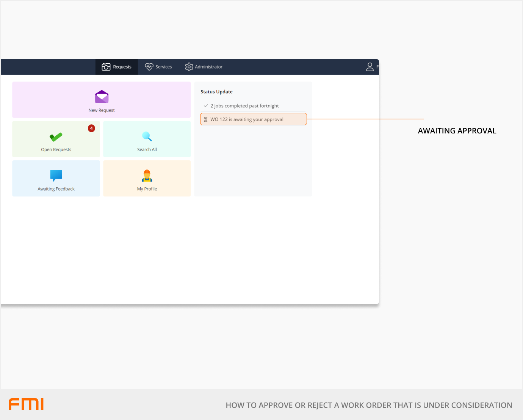Open the user account icon in top bar
The image size is (523, 420).
tap(370, 67)
